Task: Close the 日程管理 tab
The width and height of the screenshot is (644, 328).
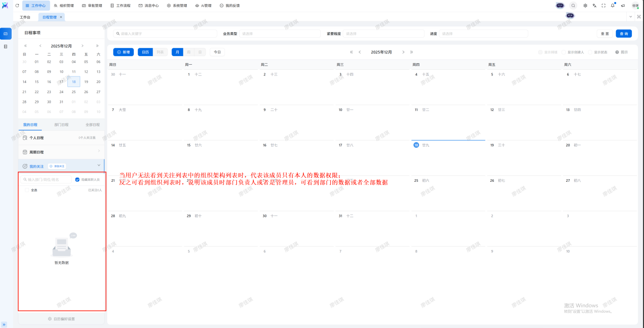Action: click(61, 17)
